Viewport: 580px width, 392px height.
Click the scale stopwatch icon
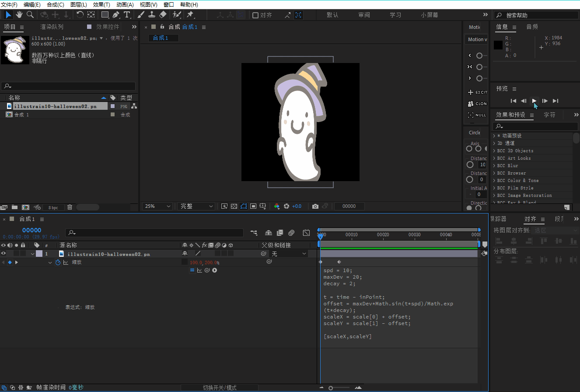click(58, 262)
